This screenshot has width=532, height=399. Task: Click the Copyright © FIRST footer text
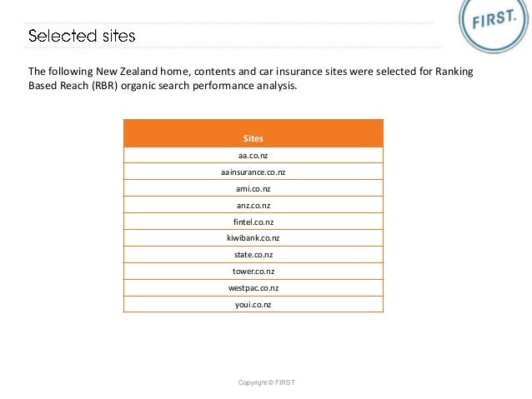point(267,382)
